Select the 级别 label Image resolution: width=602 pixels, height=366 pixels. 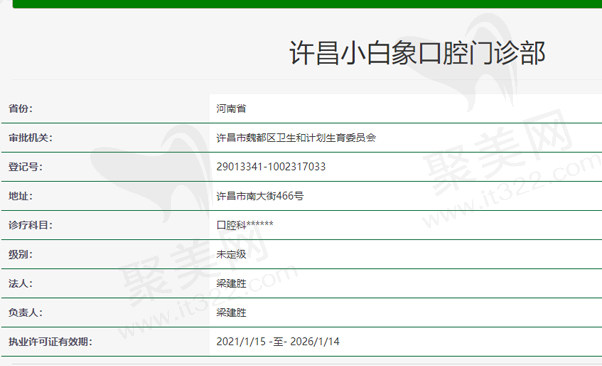(21, 254)
